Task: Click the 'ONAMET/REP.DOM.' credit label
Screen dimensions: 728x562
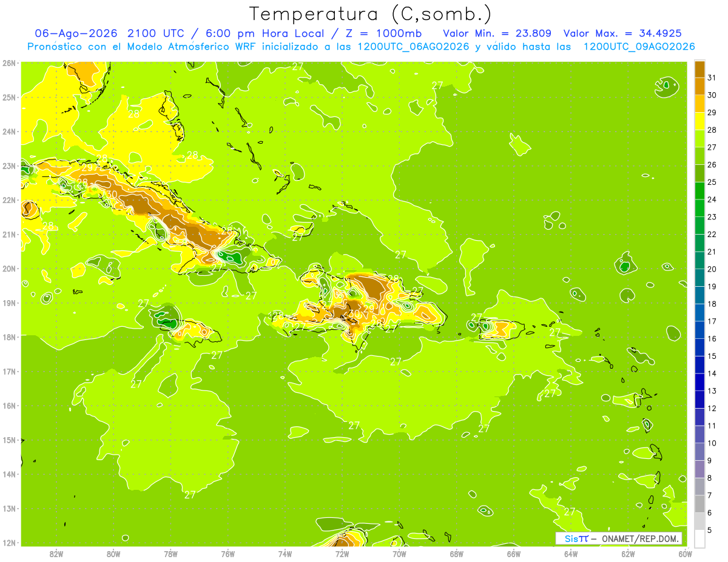Action: (639, 538)
